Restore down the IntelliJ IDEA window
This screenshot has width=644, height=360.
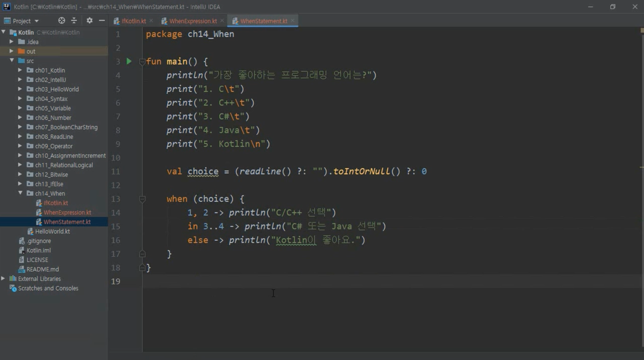(613, 7)
